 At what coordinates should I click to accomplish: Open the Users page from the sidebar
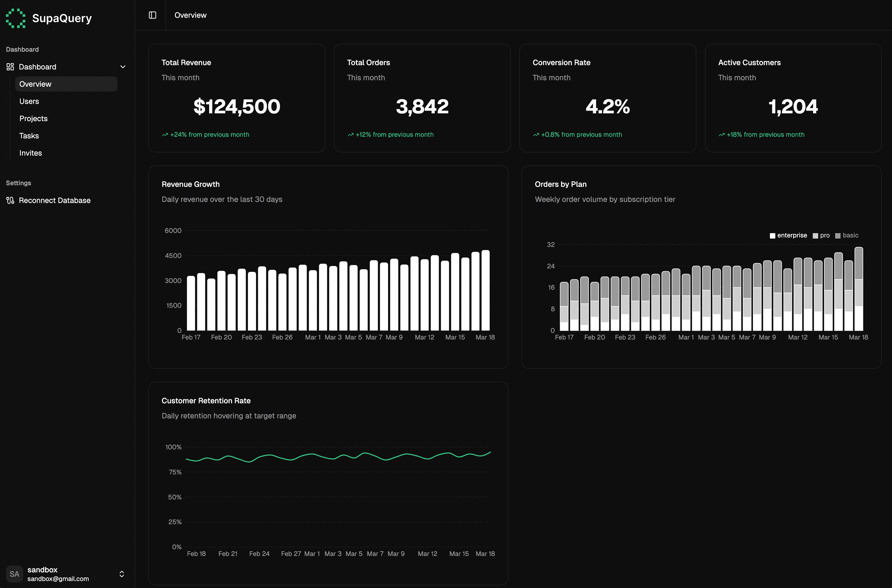29,101
